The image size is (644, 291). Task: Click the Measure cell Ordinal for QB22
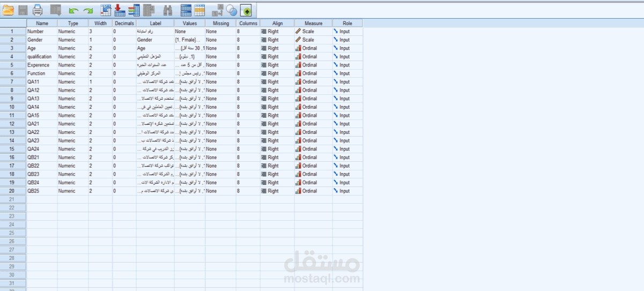click(313, 166)
